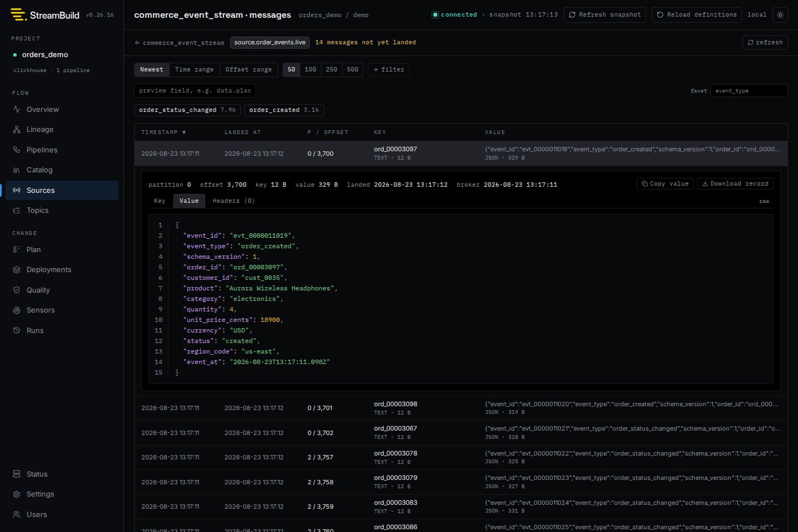The width and height of the screenshot is (798, 532).
Task: Toggle the light/dark theme icon
Action: pos(780,15)
